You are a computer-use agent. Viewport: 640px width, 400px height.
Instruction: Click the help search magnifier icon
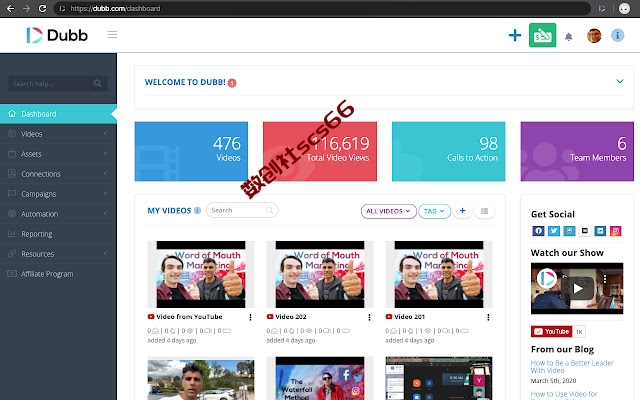click(x=98, y=83)
